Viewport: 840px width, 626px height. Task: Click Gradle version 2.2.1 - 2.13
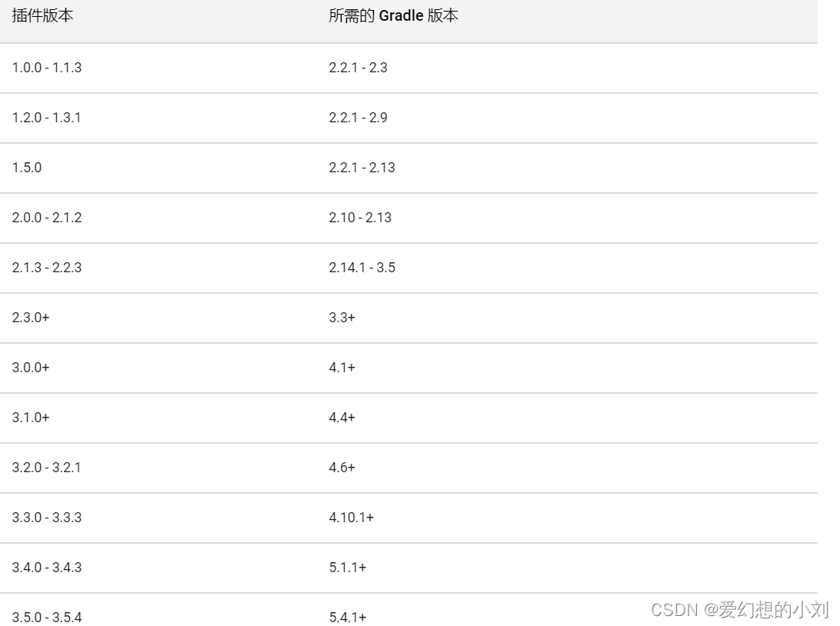pyautogui.click(x=362, y=168)
